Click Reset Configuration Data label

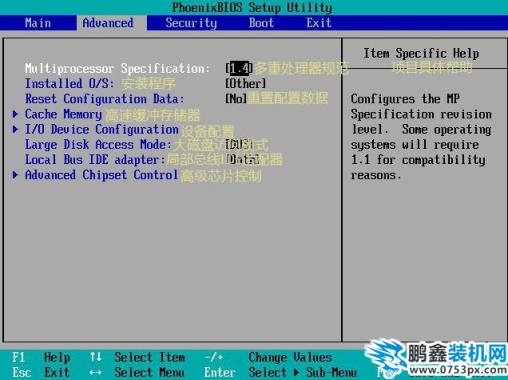click(104, 99)
